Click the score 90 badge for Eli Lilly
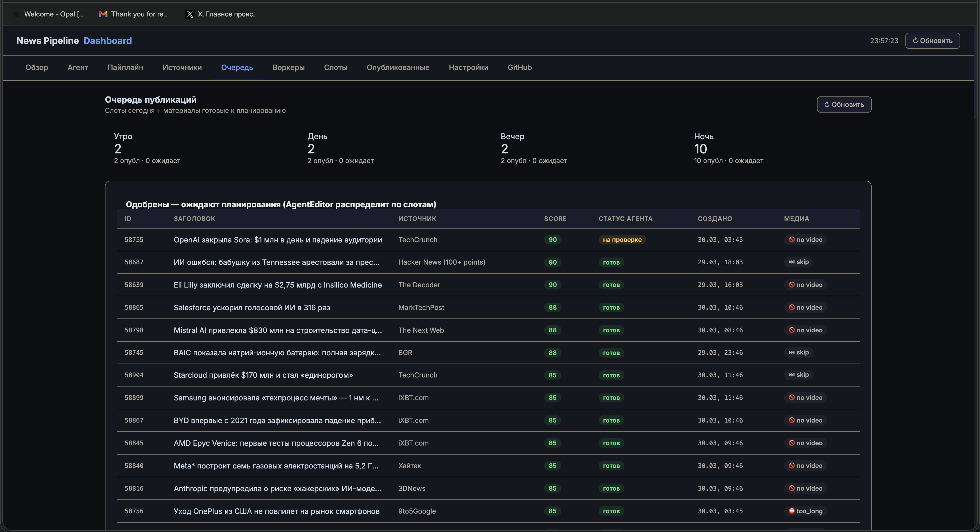 552,285
